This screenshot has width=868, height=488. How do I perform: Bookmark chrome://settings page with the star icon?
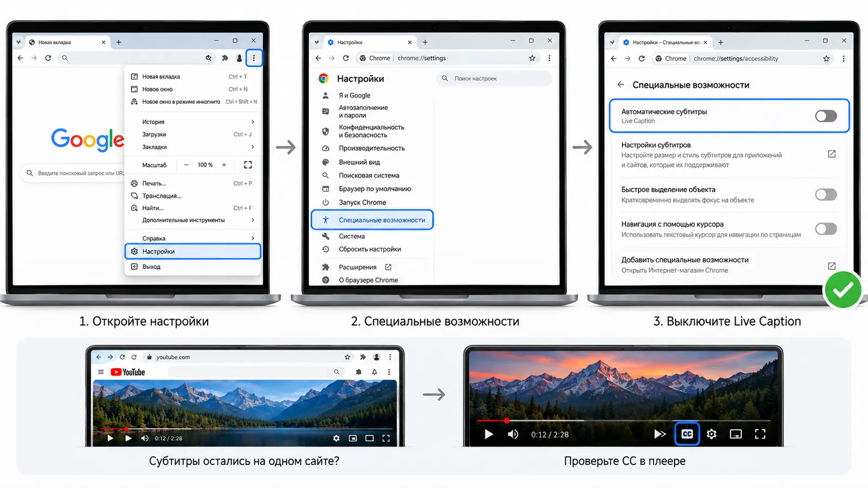tap(532, 58)
